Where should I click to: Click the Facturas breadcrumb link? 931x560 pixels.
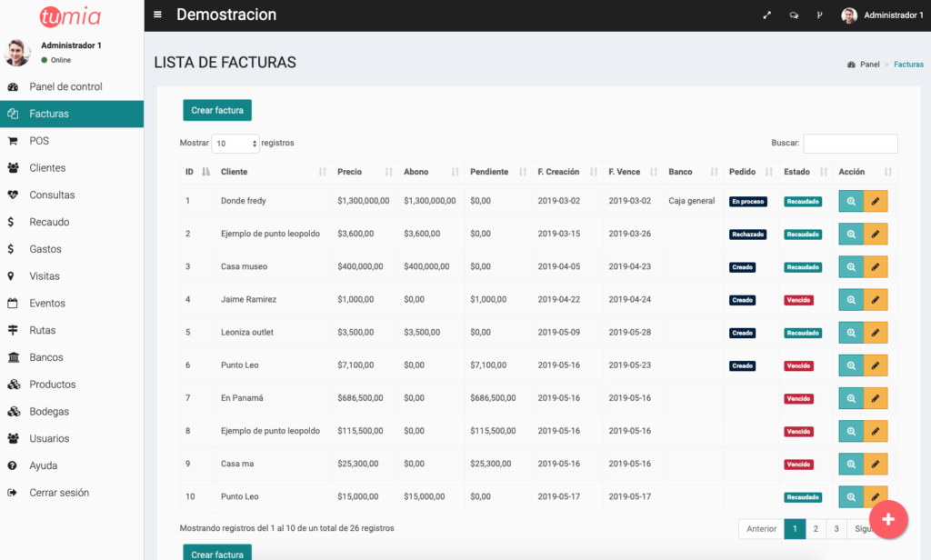pos(908,65)
